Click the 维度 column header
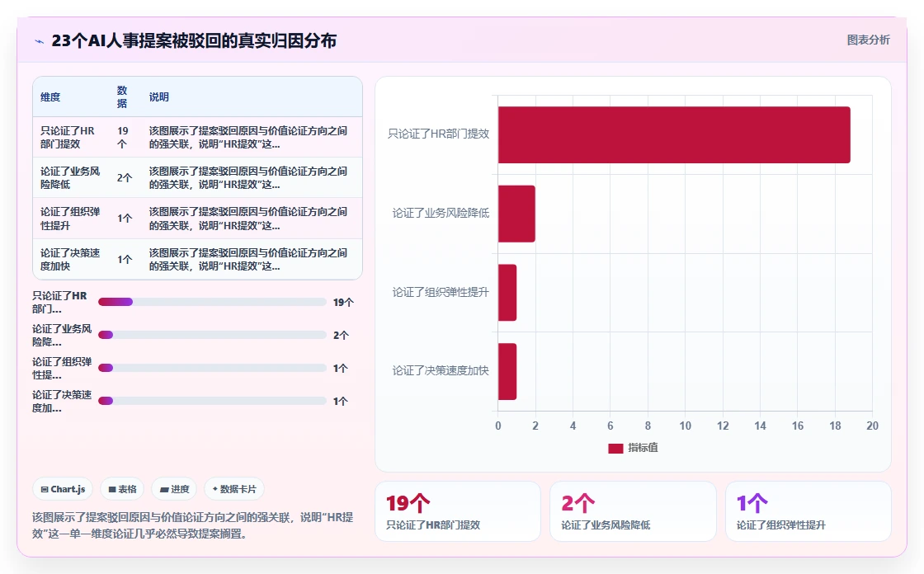The height and width of the screenshot is (574, 924). click(50, 97)
